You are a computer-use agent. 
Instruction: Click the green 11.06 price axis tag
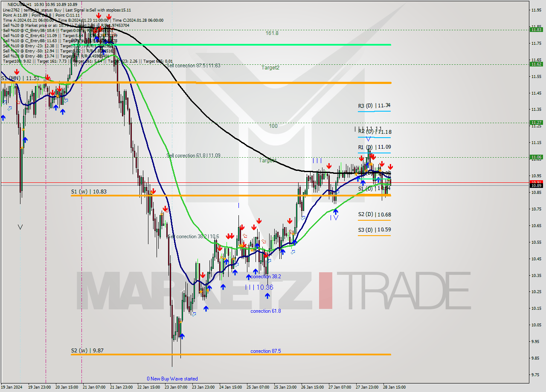[x=536, y=157]
